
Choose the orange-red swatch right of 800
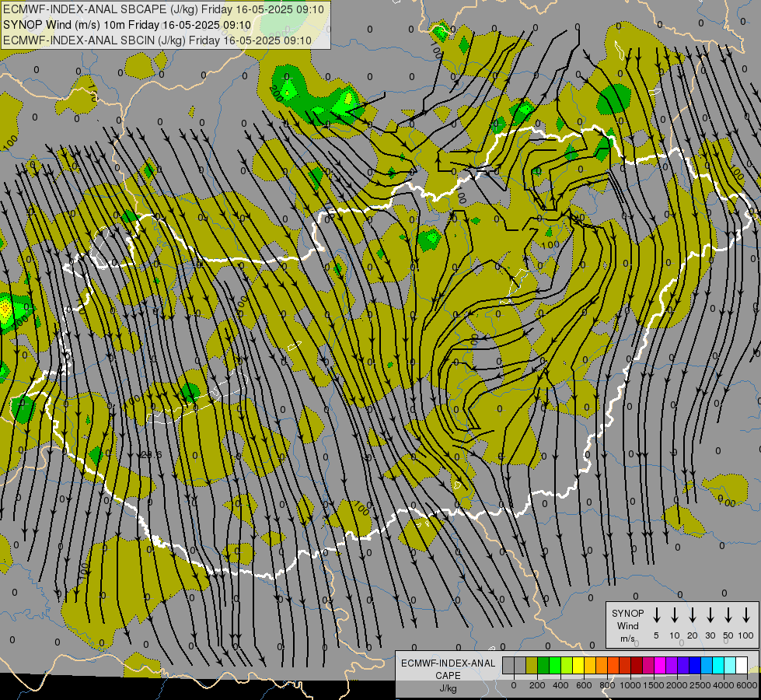tap(613, 665)
